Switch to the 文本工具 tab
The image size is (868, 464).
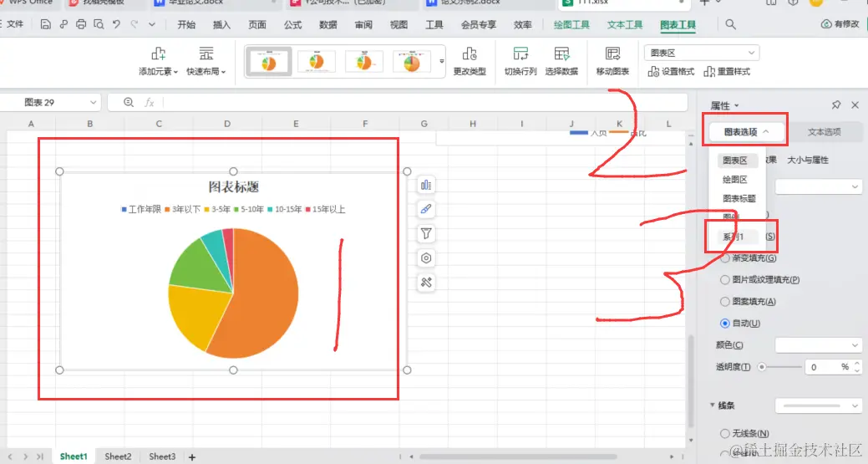pos(624,25)
